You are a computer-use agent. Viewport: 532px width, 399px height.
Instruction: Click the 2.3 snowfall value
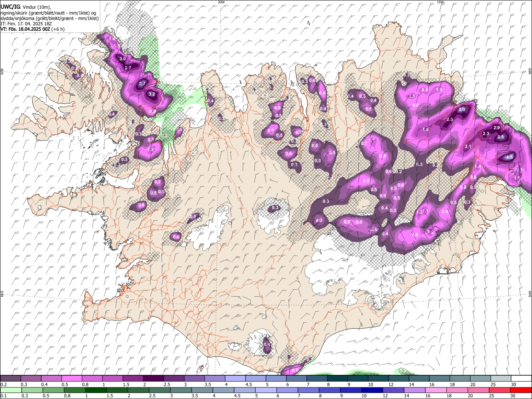coord(486,133)
